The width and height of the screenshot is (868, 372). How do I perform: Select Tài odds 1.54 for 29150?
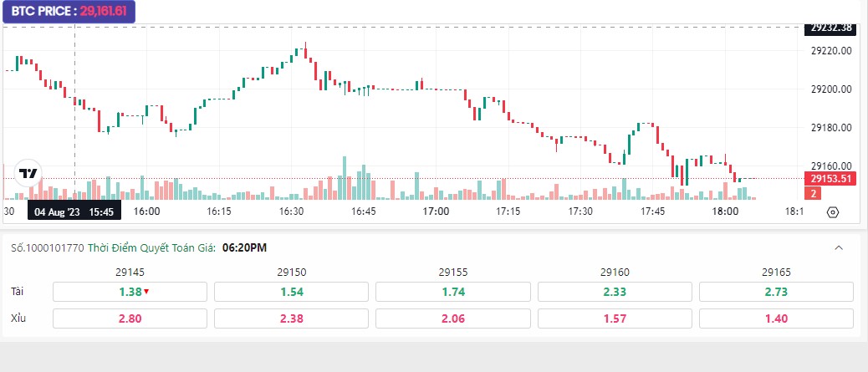[x=292, y=292]
